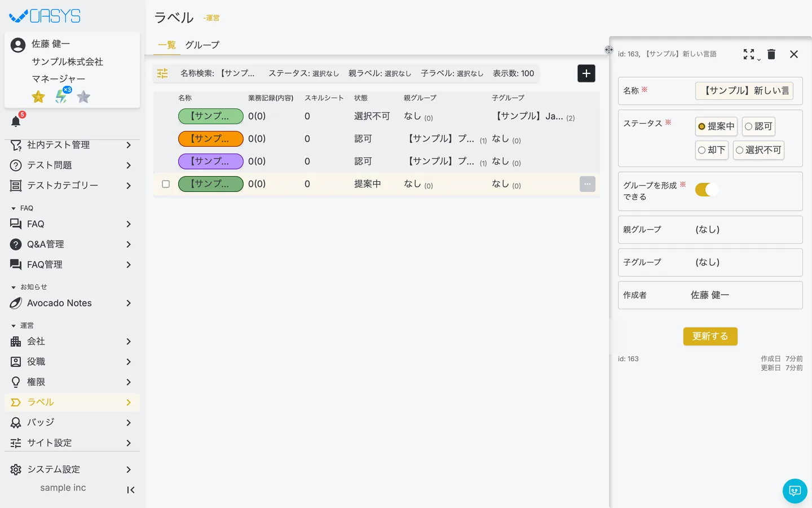Open row options menu for 提案中 label
This screenshot has width=812, height=508.
coord(588,184)
